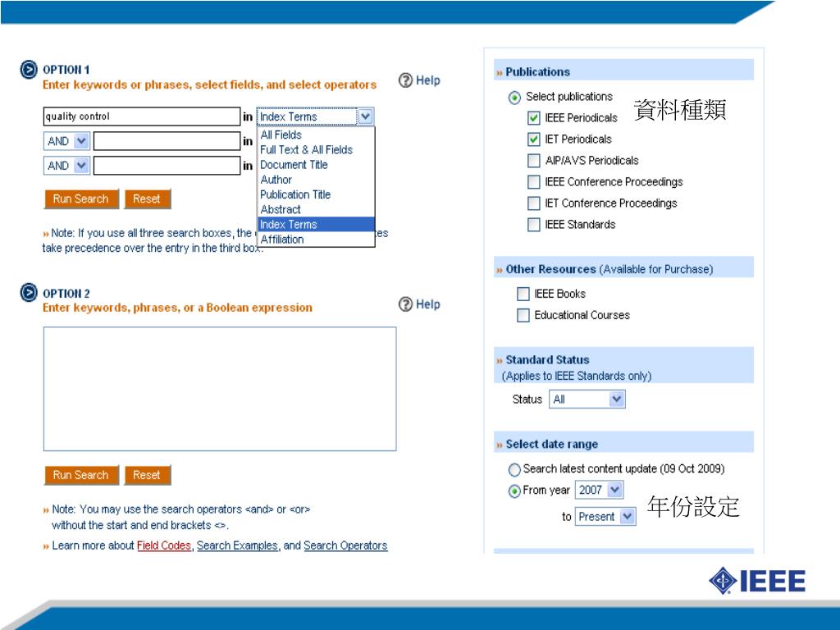The width and height of the screenshot is (840, 630).
Task: Select 'Author' from the field list
Action: [x=316, y=180]
